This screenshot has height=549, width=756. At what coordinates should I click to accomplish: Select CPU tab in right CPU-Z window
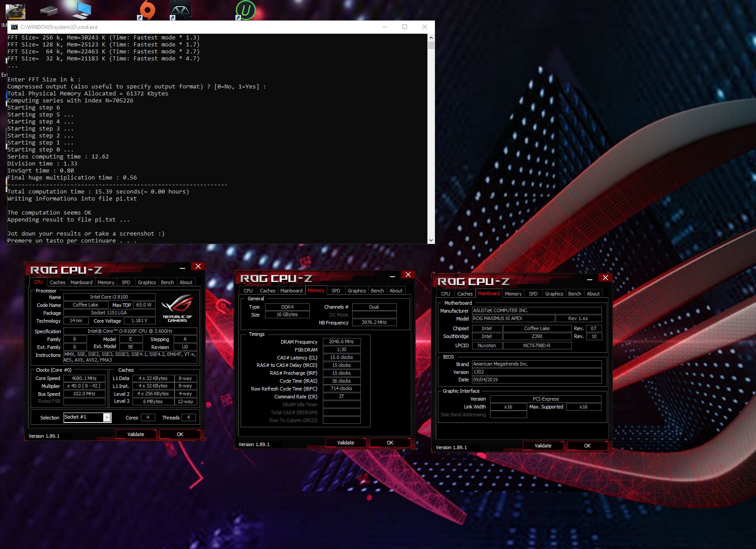(445, 294)
